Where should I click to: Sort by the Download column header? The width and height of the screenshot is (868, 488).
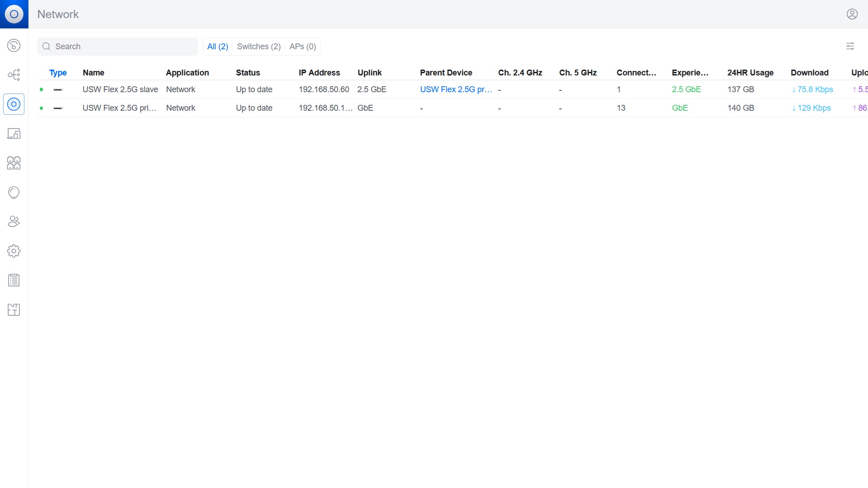(x=809, y=73)
